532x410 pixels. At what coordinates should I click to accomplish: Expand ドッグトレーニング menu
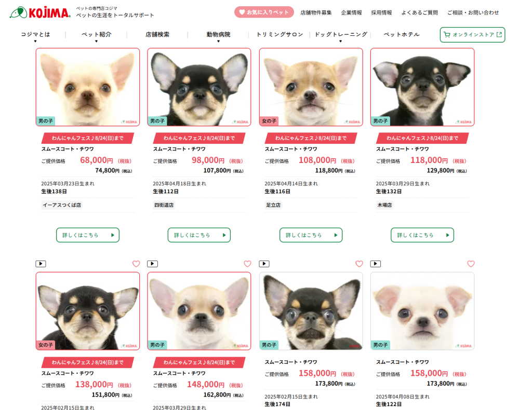click(x=341, y=35)
